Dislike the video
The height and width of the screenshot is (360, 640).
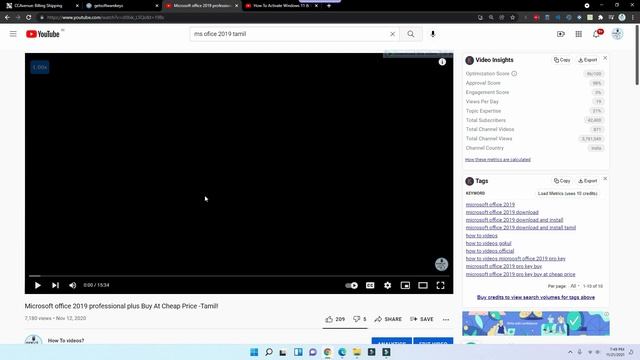tap(360, 319)
